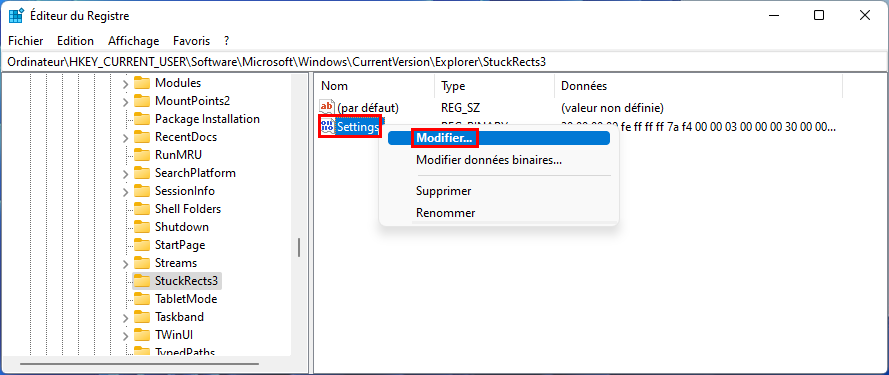
Task: Click the TabletMode folder icon
Action: click(x=142, y=299)
